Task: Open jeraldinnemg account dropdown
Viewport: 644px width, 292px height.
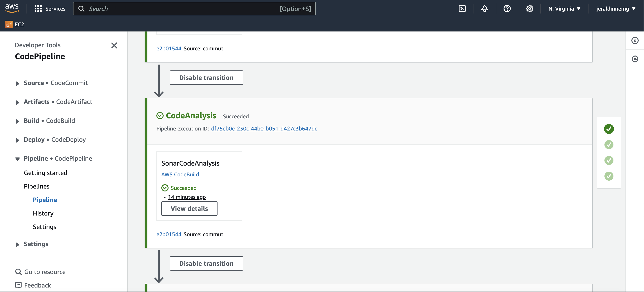Action: tap(615, 9)
